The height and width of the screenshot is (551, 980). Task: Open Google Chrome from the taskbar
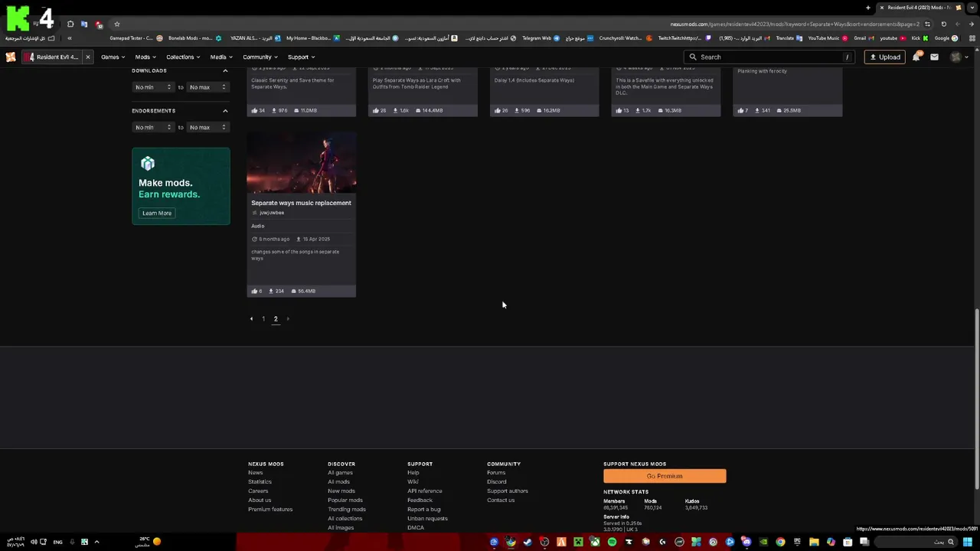pos(780,542)
